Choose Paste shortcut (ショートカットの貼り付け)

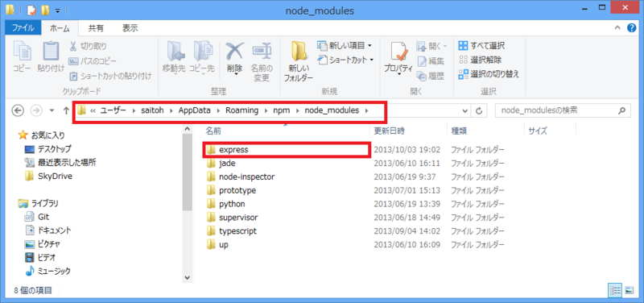tap(110, 76)
